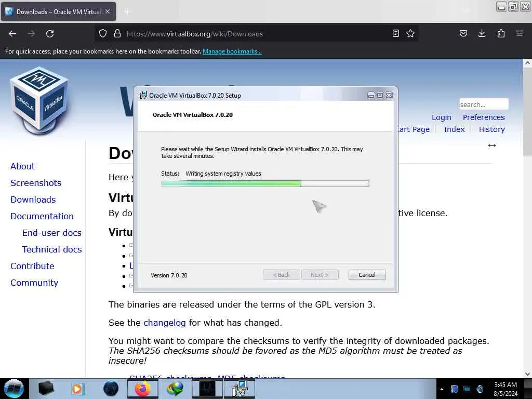The image size is (532, 399).
Task: Click the width toggle double arrow icon
Action: coord(492,145)
